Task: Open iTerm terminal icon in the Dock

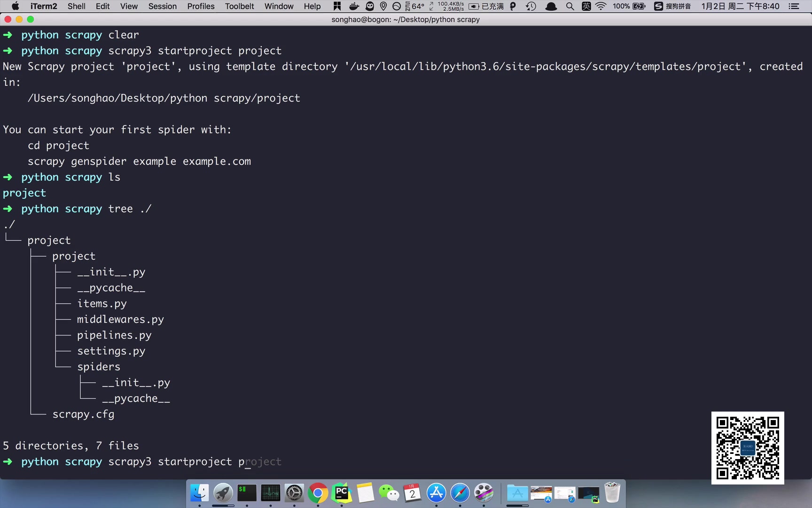Action: [x=247, y=493]
